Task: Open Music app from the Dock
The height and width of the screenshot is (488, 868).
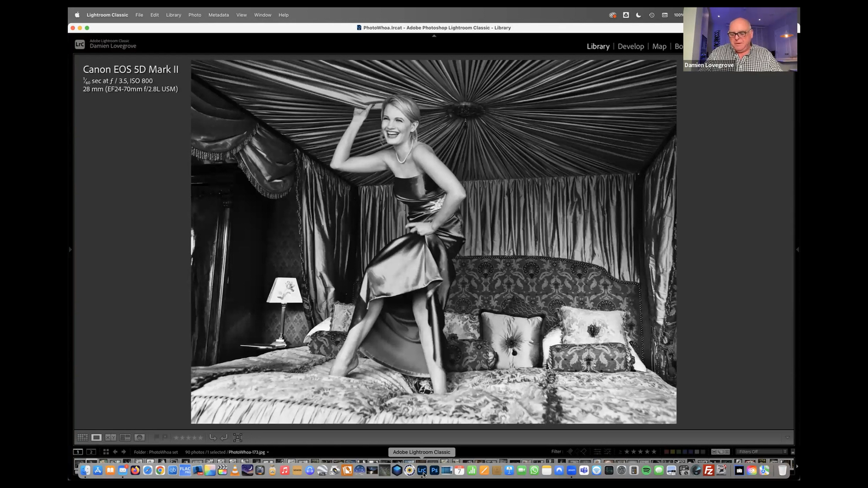Action: (285, 471)
